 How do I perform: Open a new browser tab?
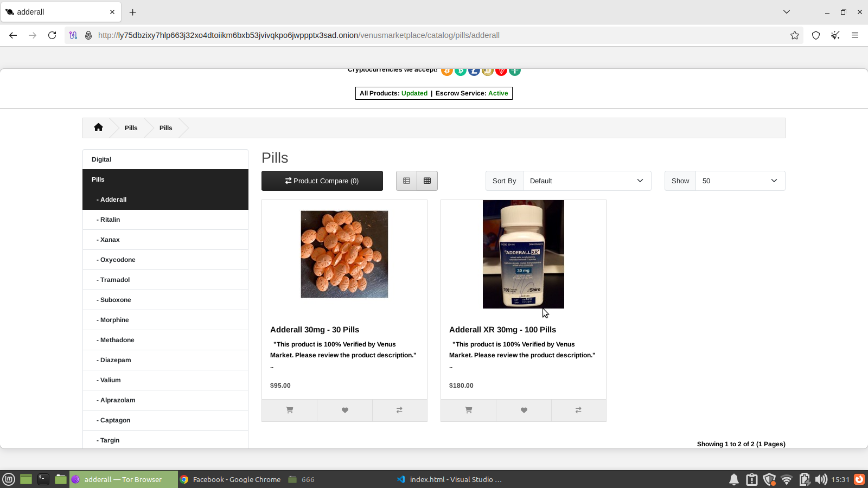coord(133,12)
